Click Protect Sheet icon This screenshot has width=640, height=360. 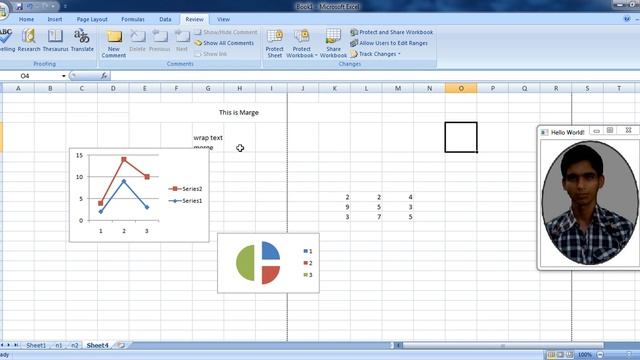point(274,43)
